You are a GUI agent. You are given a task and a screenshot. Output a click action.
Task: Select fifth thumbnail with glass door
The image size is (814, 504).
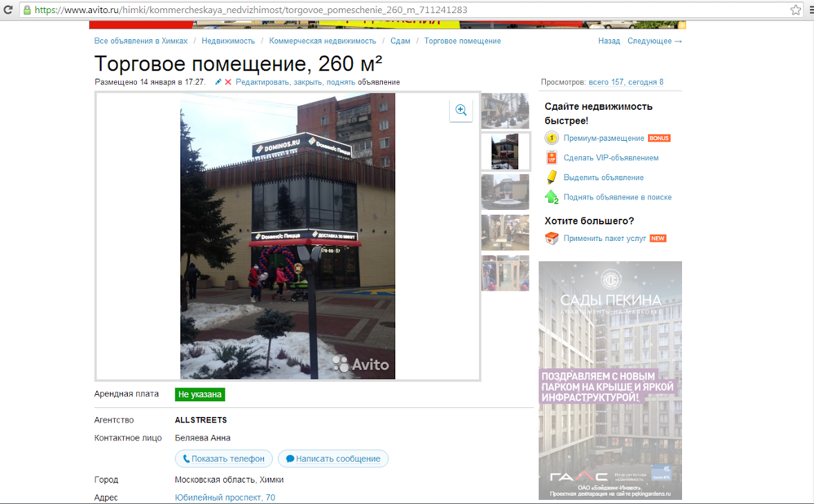coord(505,273)
